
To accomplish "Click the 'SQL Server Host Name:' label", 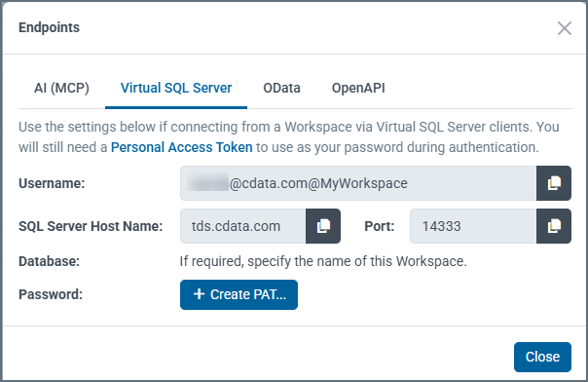I will [91, 226].
